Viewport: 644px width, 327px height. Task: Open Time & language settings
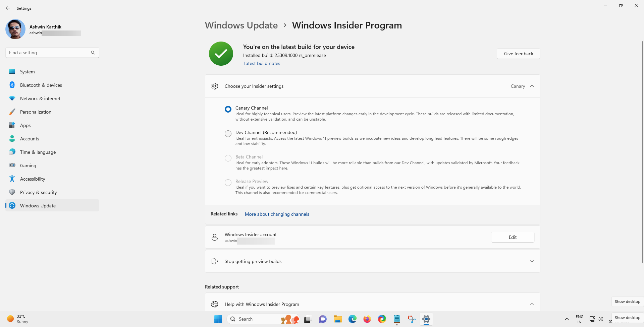(x=52, y=152)
